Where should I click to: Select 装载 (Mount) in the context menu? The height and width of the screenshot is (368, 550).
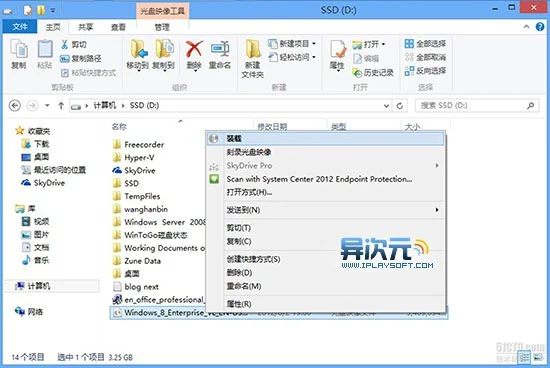[325, 139]
